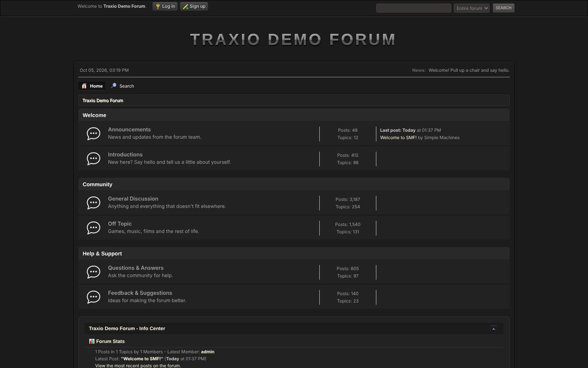Open the Announcements board link
Viewport: 588px width, 368px height.
(129, 130)
